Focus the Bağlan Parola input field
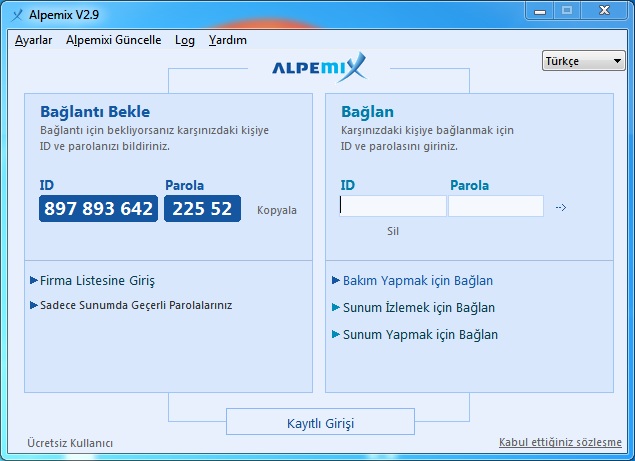635x461 pixels. click(x=496, y=206)
